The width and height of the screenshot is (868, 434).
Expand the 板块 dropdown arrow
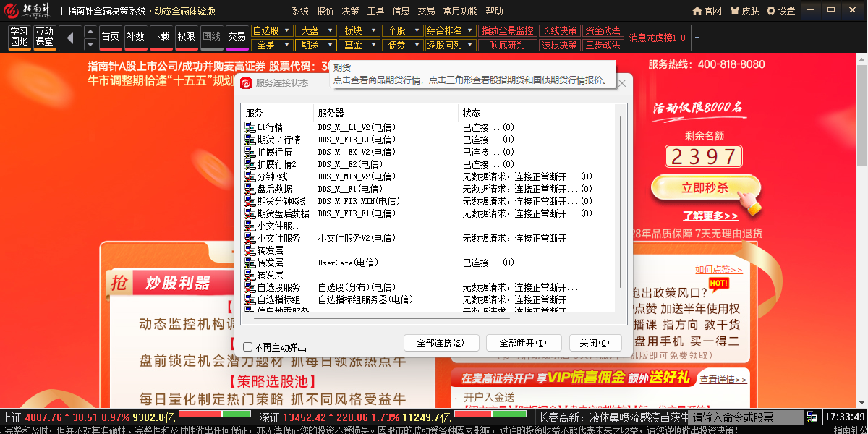click(375, 30)
